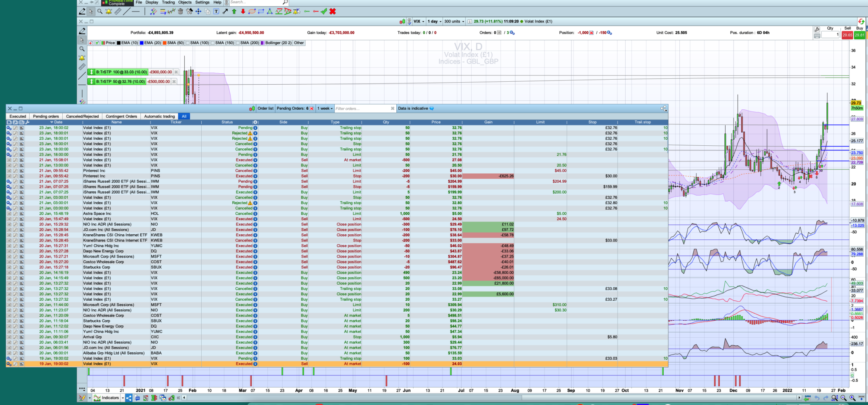This screenshot has width=868, height=405.
Task: Select the four-way move arrows tool
Action: (x=198, y=11)
